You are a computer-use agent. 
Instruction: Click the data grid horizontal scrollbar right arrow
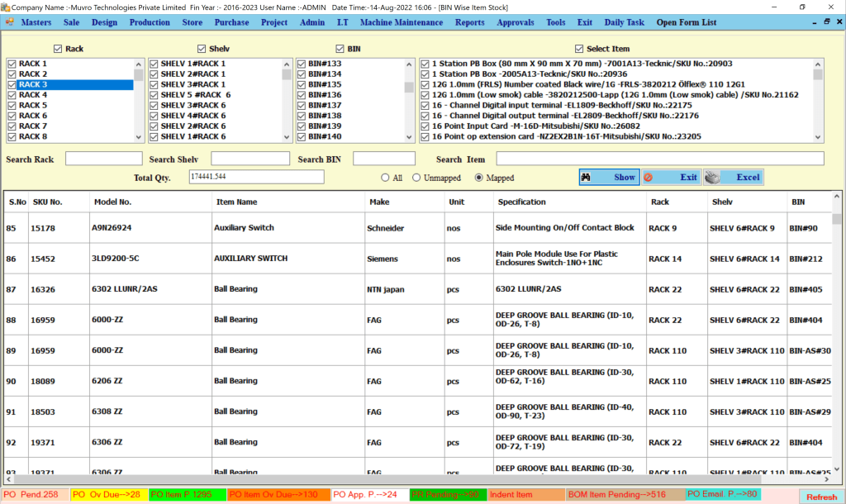826,478
